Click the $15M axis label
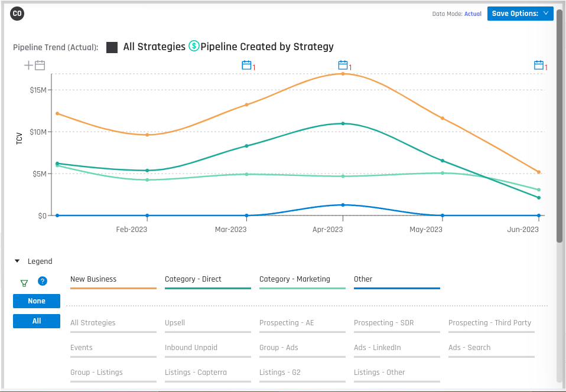566x392 pixels. 38,90
